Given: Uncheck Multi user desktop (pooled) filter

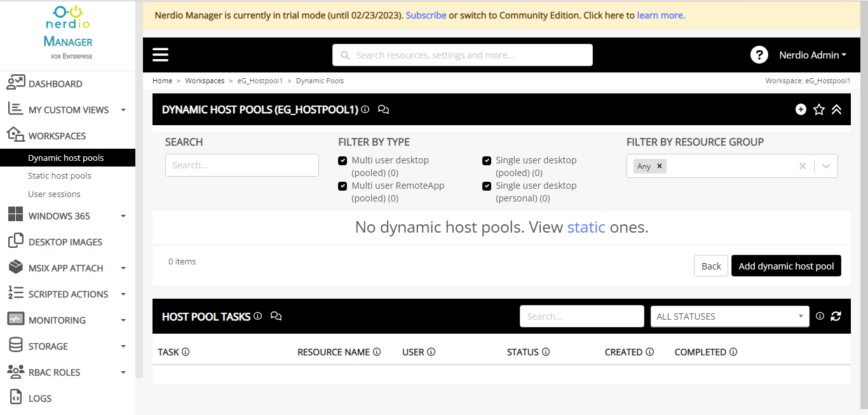Looking at the screenshot, I should 342,161.
